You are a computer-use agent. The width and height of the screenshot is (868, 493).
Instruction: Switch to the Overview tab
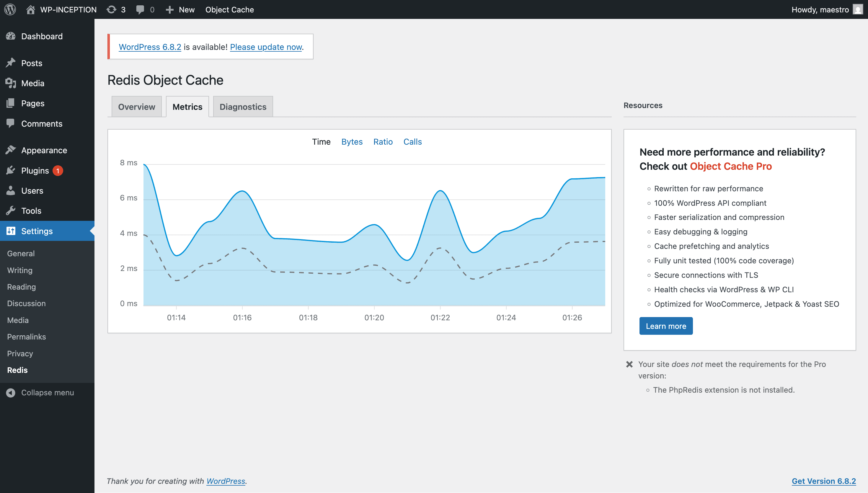pyautogui.click(x=136, y=107)
